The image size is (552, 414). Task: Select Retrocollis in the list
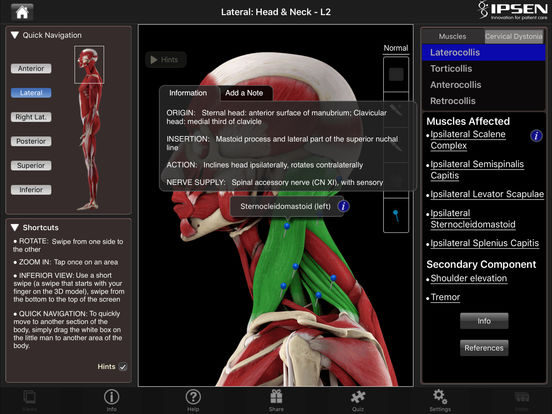[x=484, y=101]
